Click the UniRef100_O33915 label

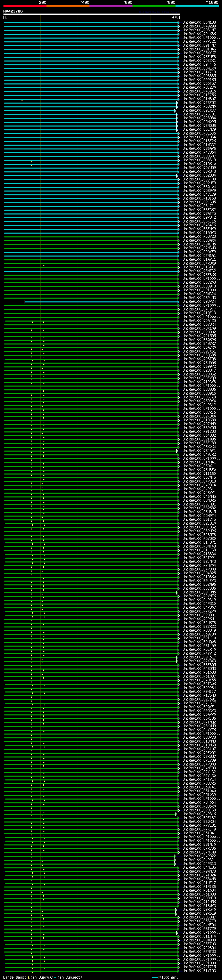[x=199, y=394]
